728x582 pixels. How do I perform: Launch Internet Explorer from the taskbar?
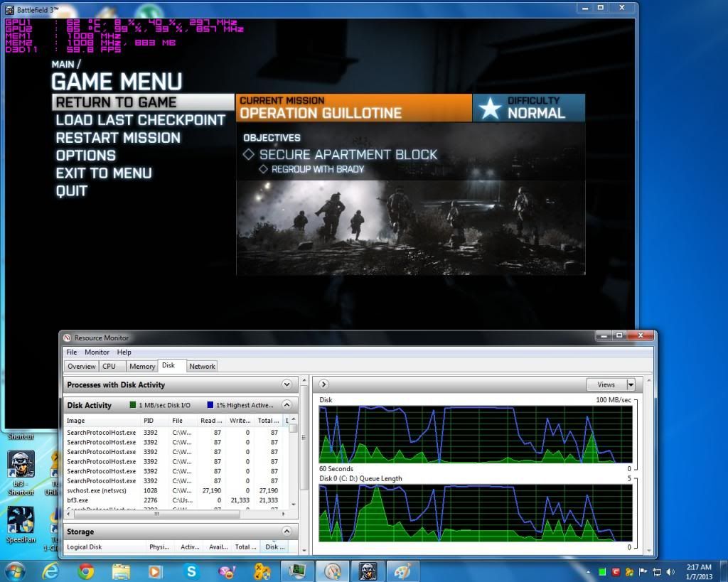pos(50,571)
